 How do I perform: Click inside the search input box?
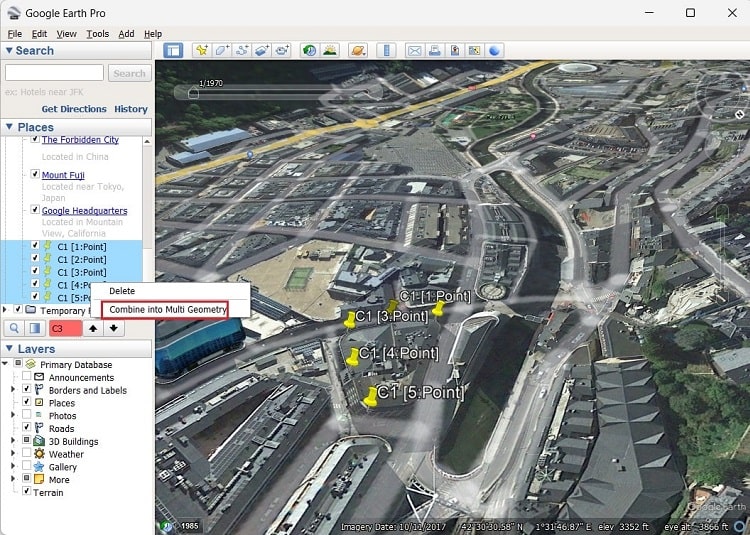(x=54, y=73)
